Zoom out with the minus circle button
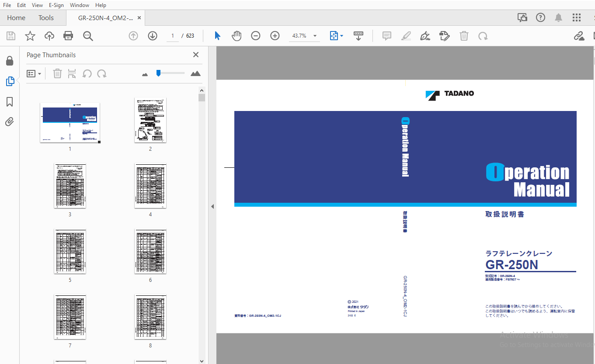The height and width of the screenshot is (364, 595). 256,36
